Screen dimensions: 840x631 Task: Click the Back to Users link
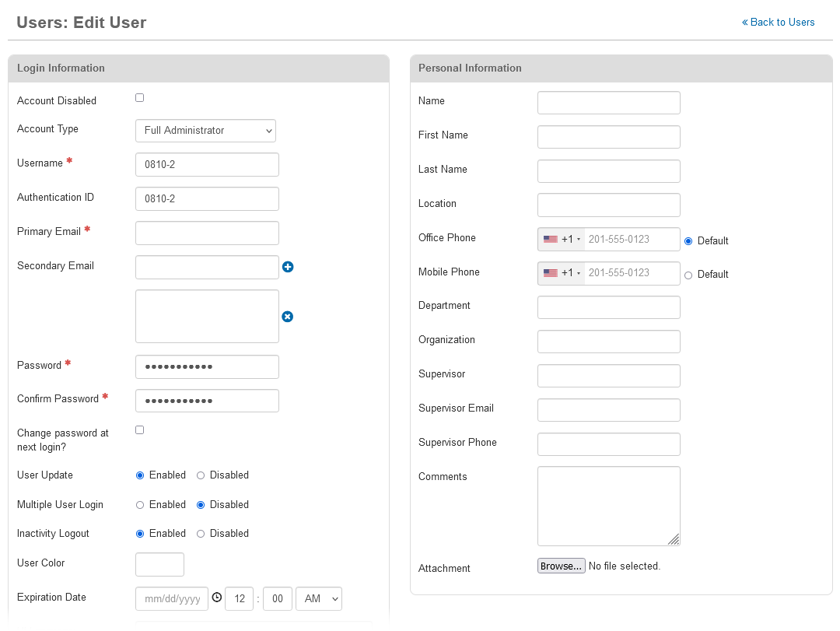tap(778, 22)
